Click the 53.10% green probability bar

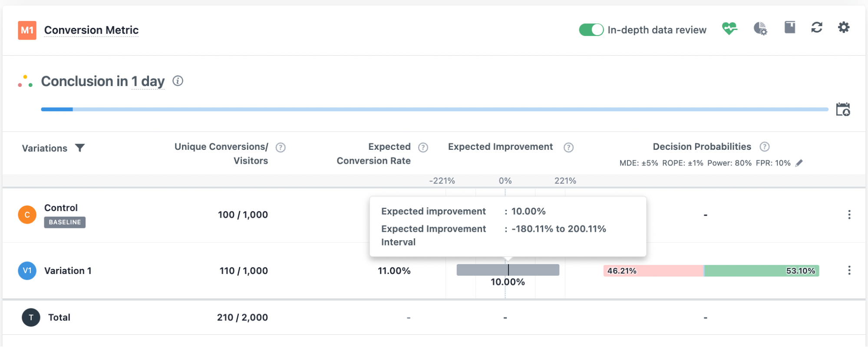tap(762, 271)
